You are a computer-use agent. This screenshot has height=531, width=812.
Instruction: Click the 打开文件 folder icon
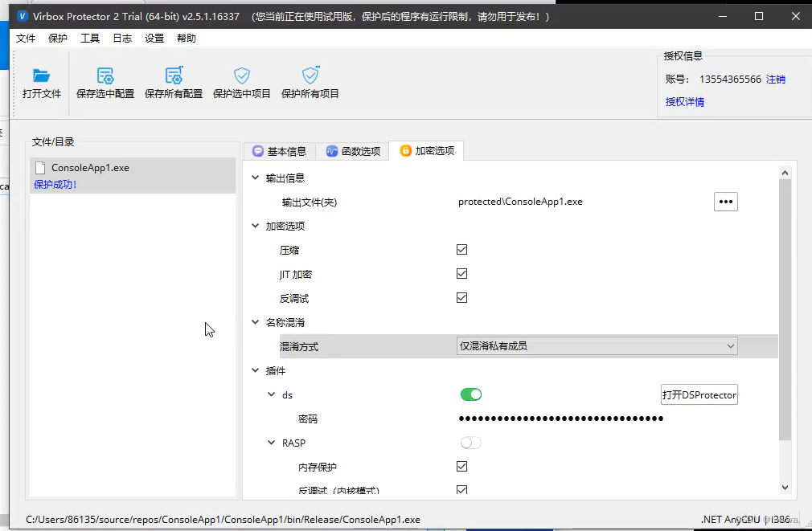42,76
